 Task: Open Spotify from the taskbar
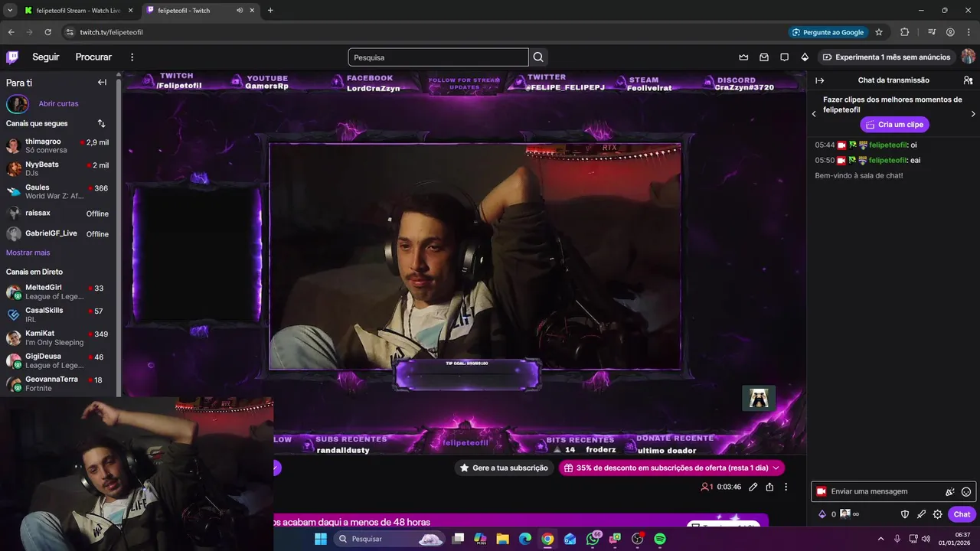coord(660,539)
